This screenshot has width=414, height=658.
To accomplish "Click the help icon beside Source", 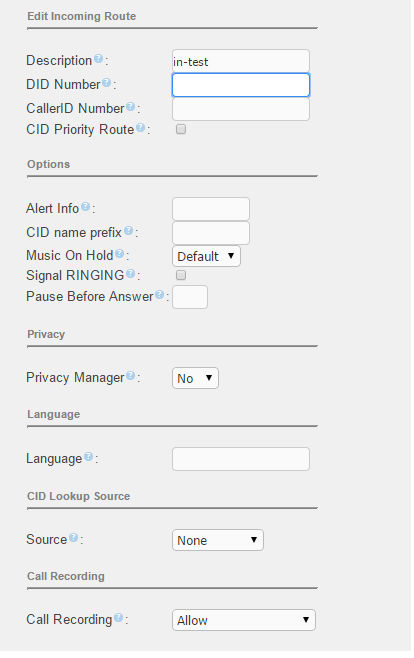I will point(73,537).
